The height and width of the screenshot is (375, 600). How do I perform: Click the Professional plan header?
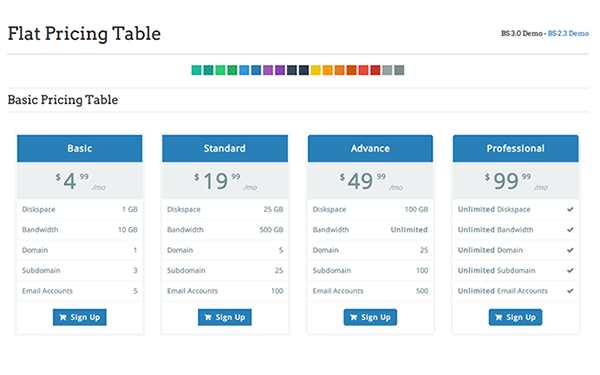tap(515, 148)
